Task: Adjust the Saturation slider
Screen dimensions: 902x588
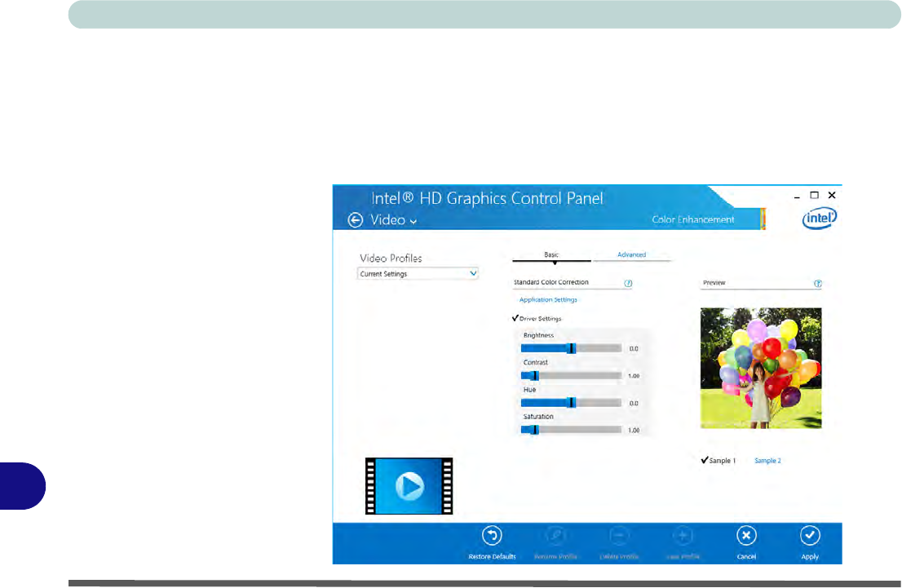Action: 571,430
